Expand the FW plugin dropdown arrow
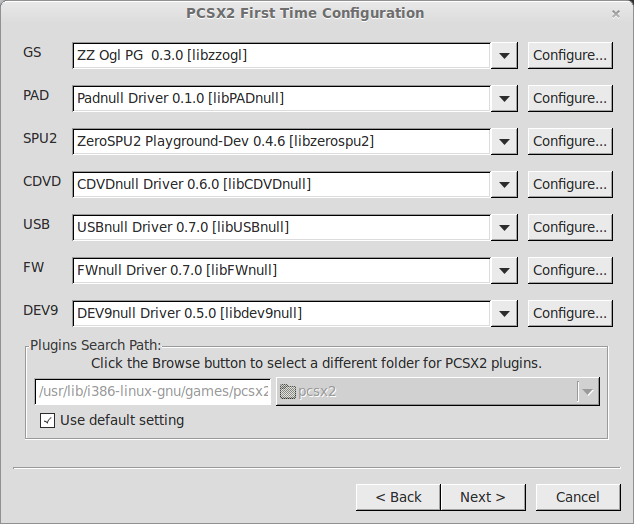 coord(504,271)
